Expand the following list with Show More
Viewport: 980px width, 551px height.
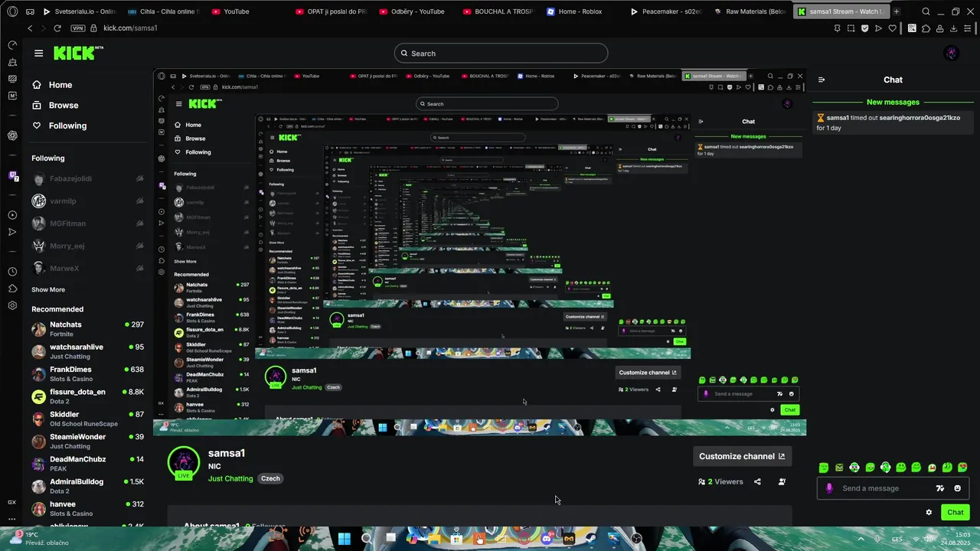coord(48,289)
